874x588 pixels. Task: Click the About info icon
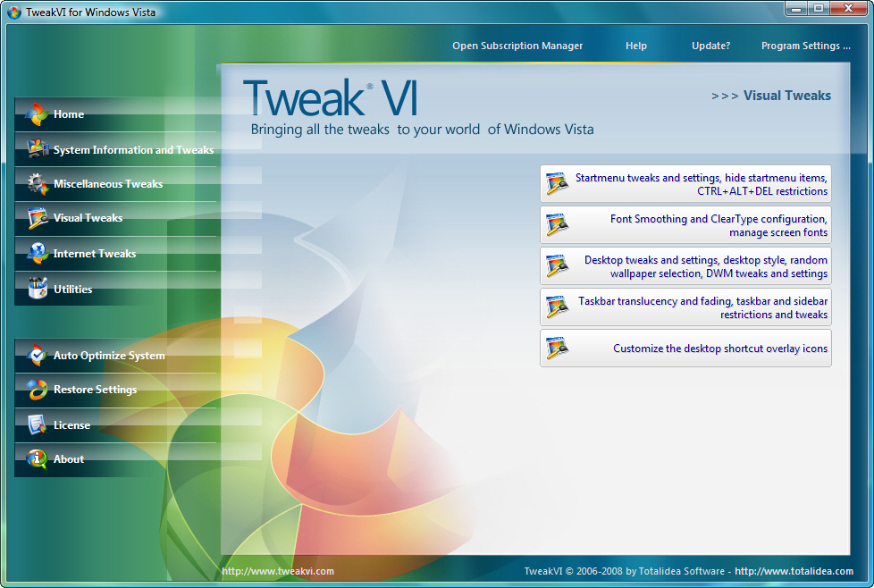point(38,459)
